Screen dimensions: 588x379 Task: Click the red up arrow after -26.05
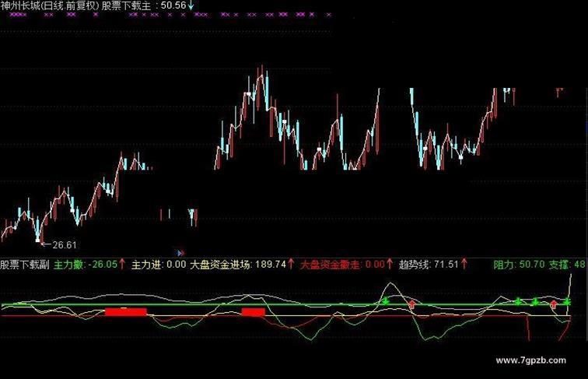pyautogui.click(x=122, y=264)
